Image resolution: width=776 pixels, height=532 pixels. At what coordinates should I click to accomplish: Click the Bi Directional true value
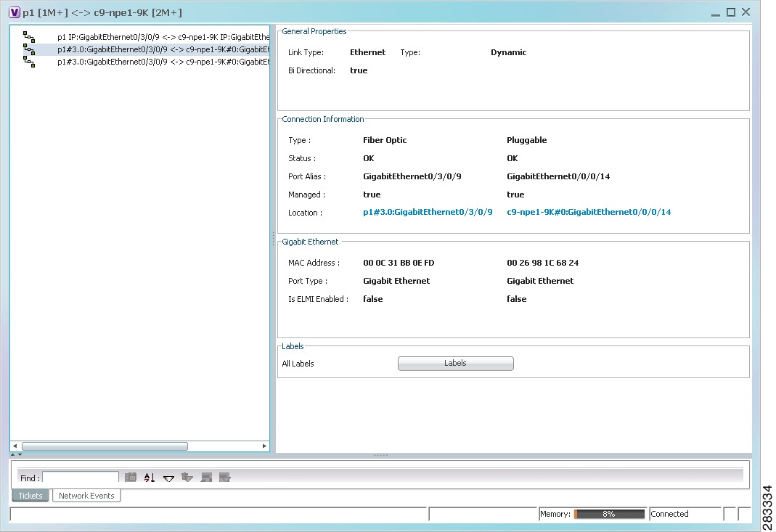(x=359, y=71)
